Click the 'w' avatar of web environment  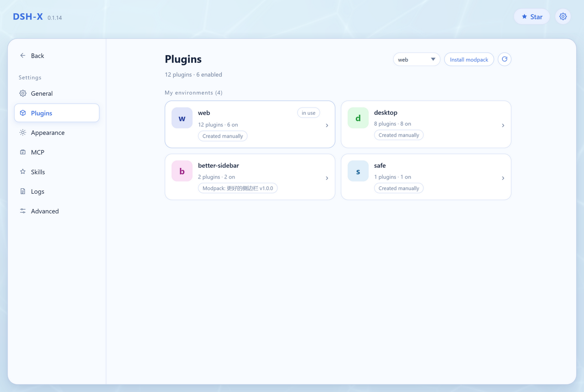tap(182, 118)
